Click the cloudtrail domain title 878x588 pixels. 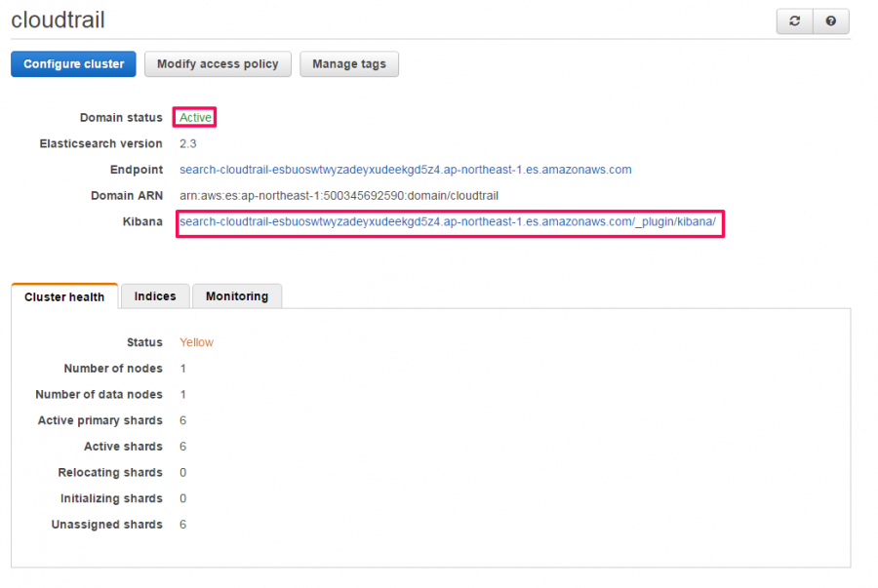coord(58,20)
